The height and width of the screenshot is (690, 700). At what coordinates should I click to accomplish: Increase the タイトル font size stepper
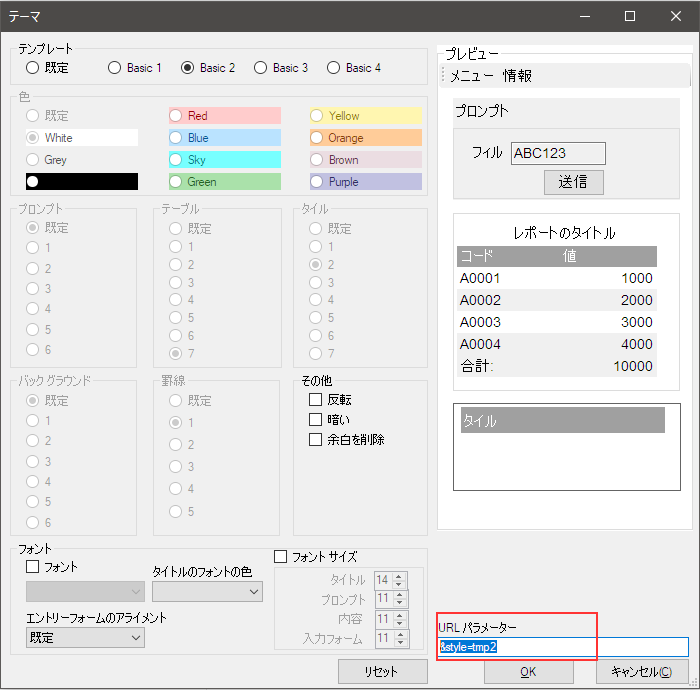400,576
